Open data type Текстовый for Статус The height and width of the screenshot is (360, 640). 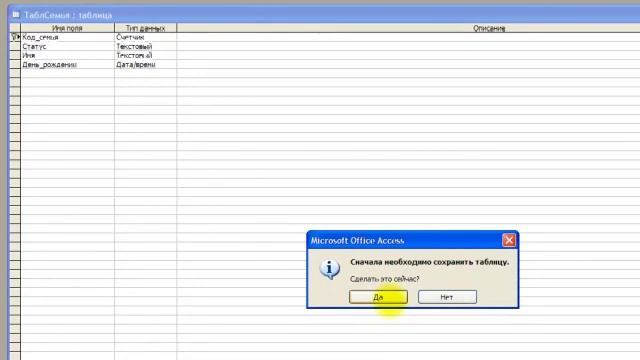(x=145, y=46)
